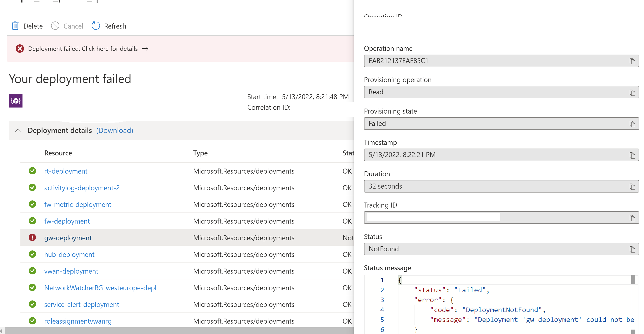Open the rt-deployment resource link
644x334 pixels.
pos(66,171)
